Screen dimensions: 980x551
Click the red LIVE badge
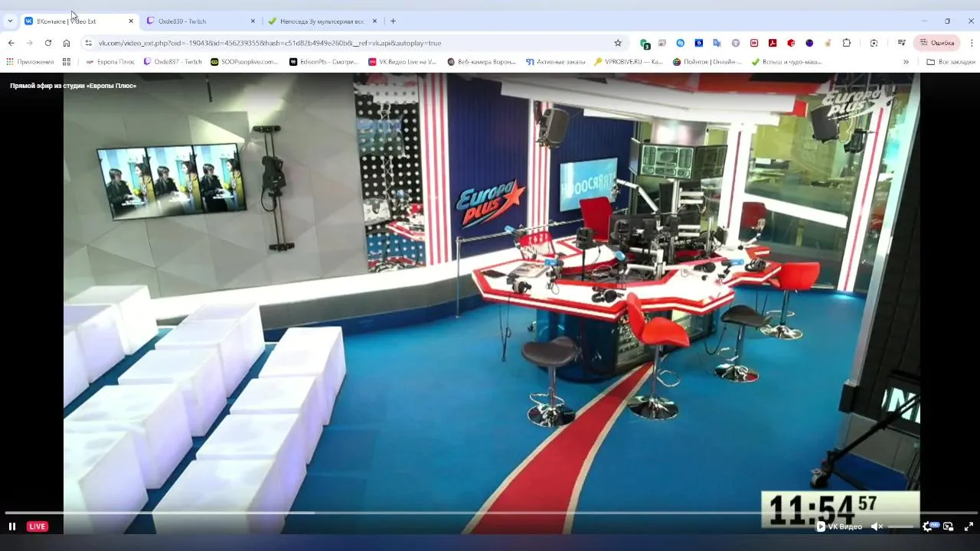tap(37, 527)
